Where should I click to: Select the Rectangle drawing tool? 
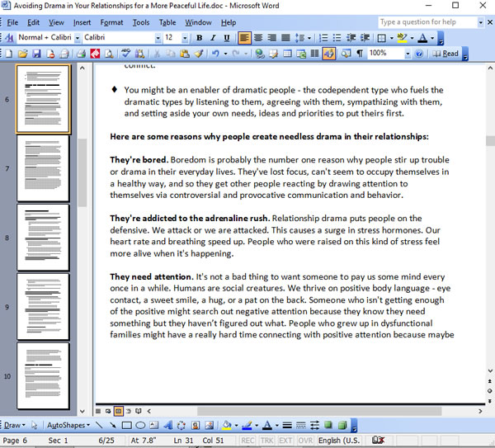[x=126, y=425]
